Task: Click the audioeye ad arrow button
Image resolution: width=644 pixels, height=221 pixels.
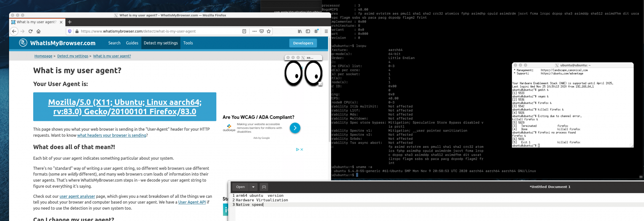Action: coord(295,128)
